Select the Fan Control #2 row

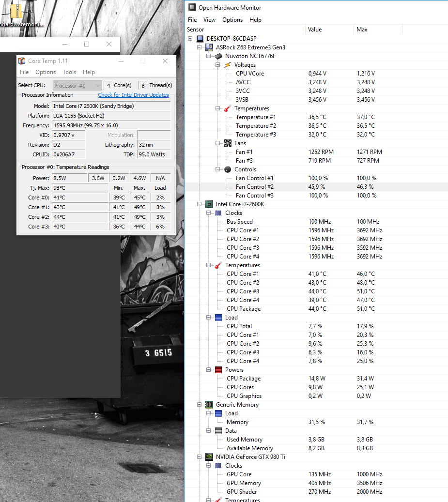[x=316, y=187]
